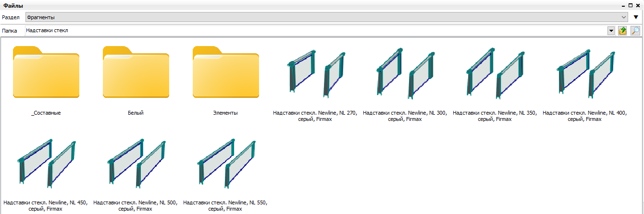644x214 pixels.
Task: Click the 'Элементы' folder label
Action: [x=226, y=113]
